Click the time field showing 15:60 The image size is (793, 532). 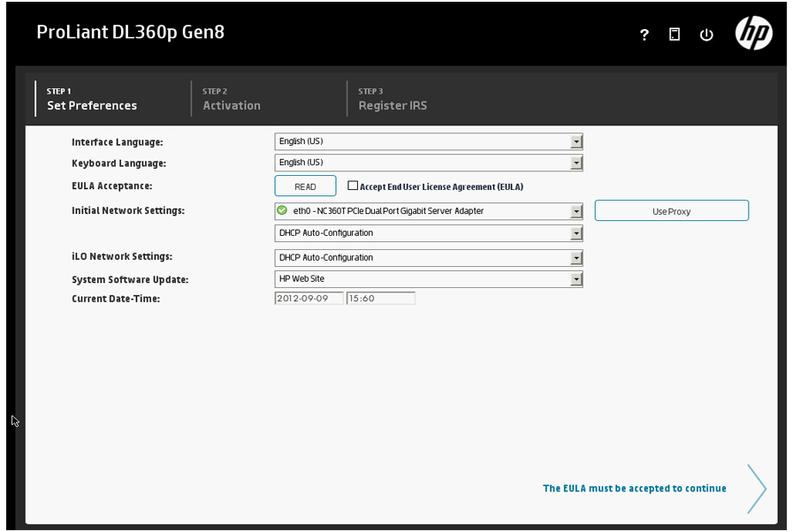(x=380, y=299)
